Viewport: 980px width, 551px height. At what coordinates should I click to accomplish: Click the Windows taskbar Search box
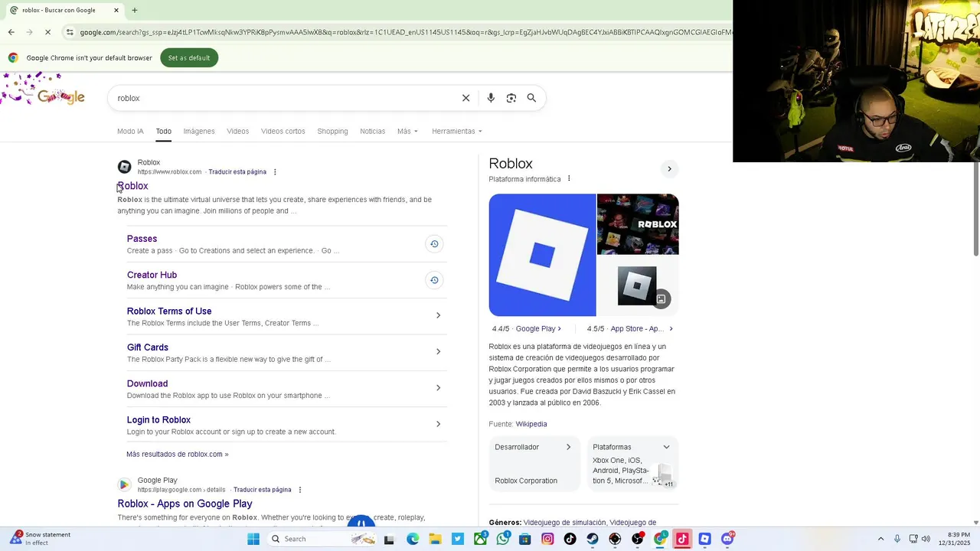click(x=322, y=539)
